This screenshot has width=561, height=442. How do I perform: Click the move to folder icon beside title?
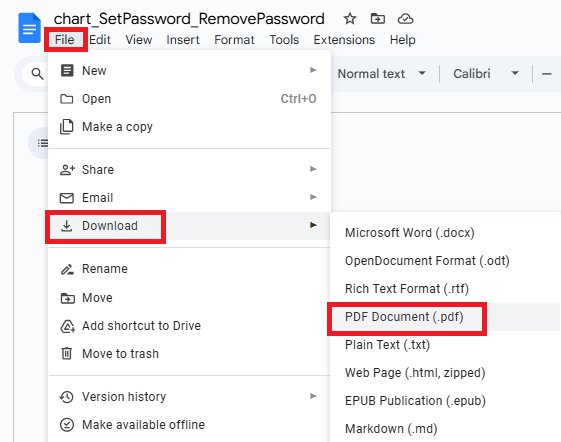click(377, 18)
